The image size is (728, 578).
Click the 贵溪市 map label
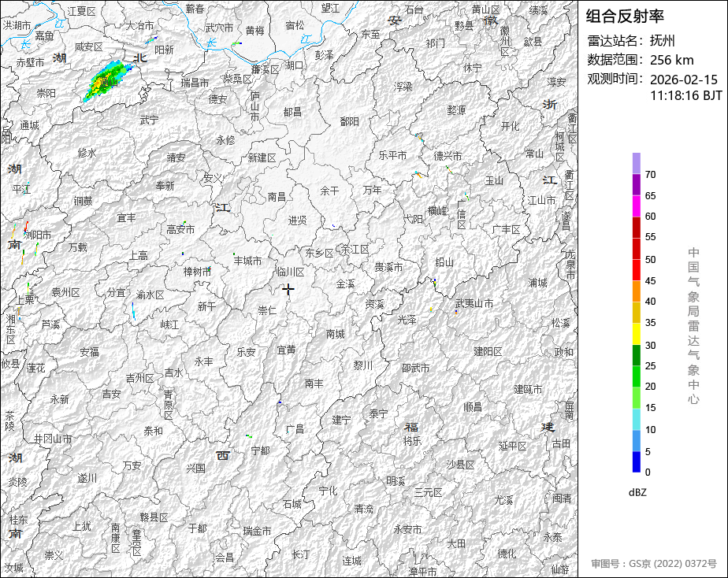(388, 267)
